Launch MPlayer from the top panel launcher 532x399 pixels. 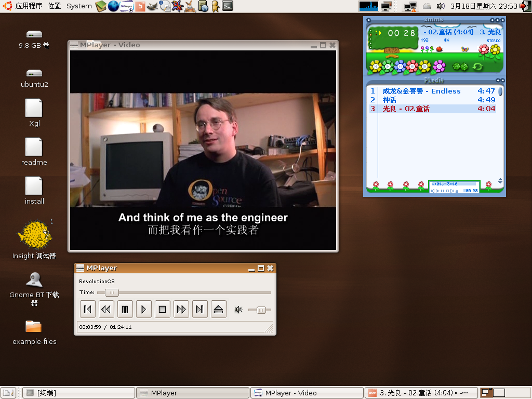(127, 6)
